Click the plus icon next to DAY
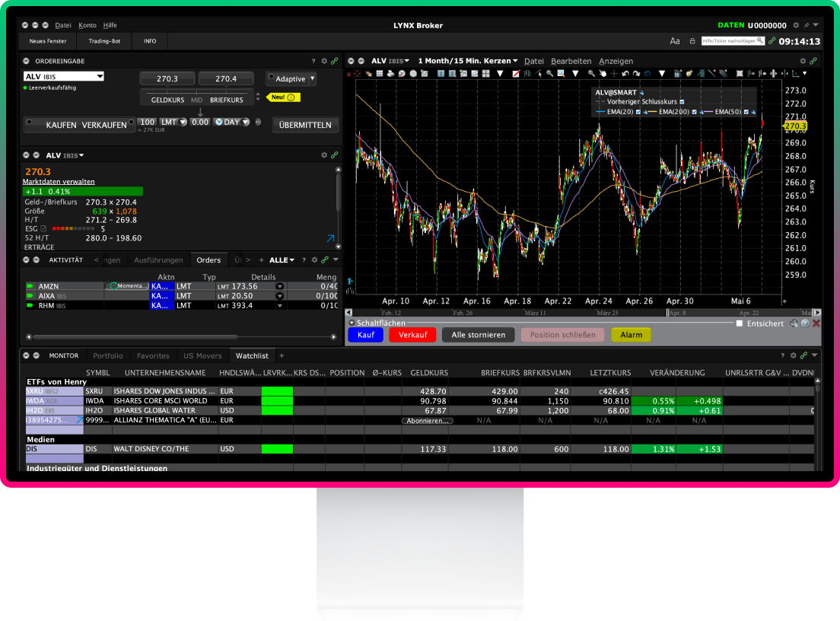Image resolution: width=840 pixels, height=621 pixels. (258, 123)
